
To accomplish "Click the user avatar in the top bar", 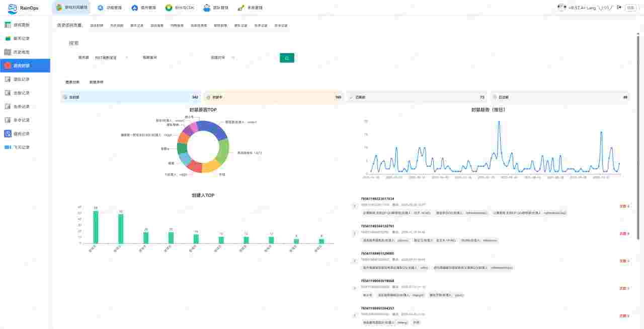I will 561,8.
